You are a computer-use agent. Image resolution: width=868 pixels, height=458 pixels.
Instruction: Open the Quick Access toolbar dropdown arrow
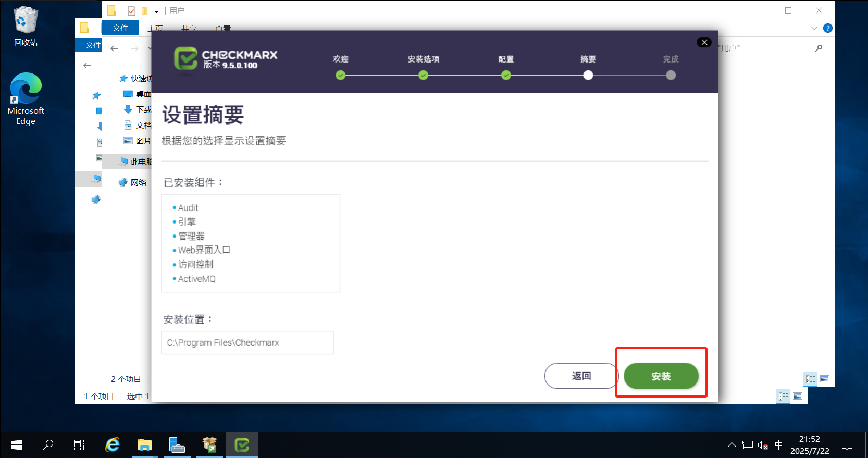coord(156,11)
